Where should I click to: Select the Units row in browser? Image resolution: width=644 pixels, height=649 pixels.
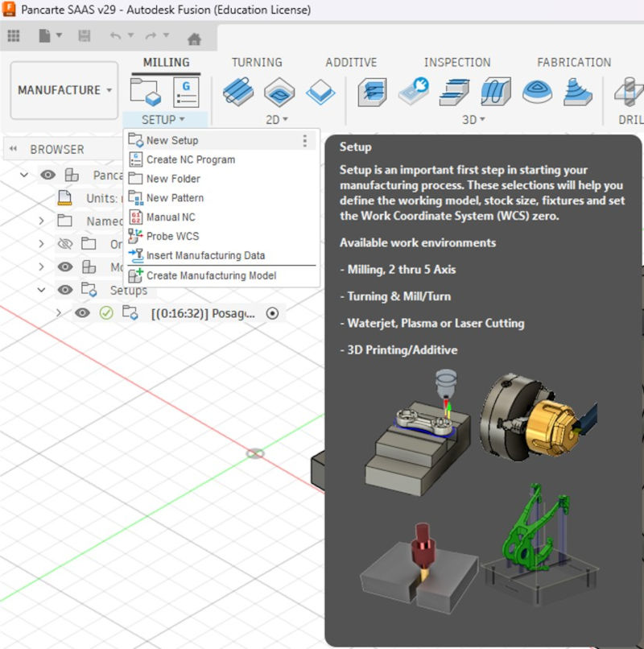90,198
